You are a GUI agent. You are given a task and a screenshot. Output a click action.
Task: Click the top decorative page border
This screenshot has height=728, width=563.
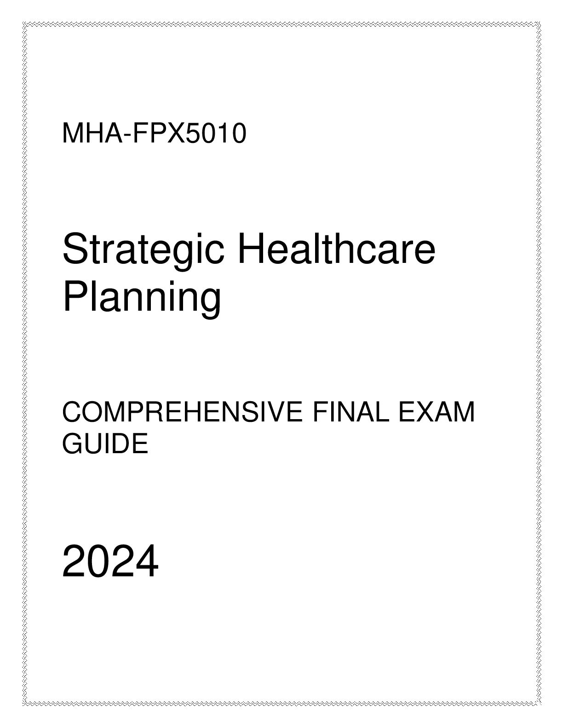pyautogui.click(x=281, y=23)
